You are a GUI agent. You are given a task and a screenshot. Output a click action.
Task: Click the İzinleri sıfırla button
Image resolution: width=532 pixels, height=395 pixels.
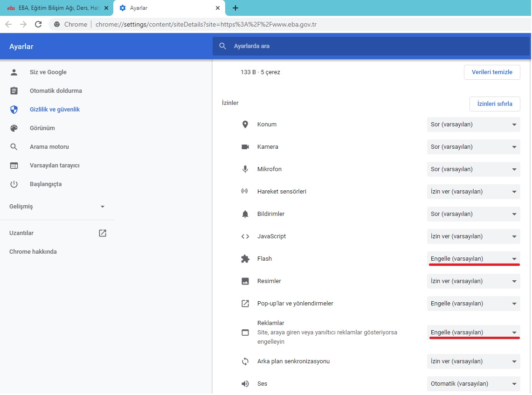[x=494, y=104]
